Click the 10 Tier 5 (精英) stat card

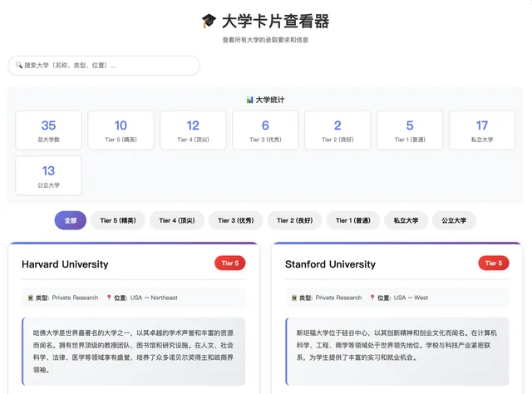point(121,131)
